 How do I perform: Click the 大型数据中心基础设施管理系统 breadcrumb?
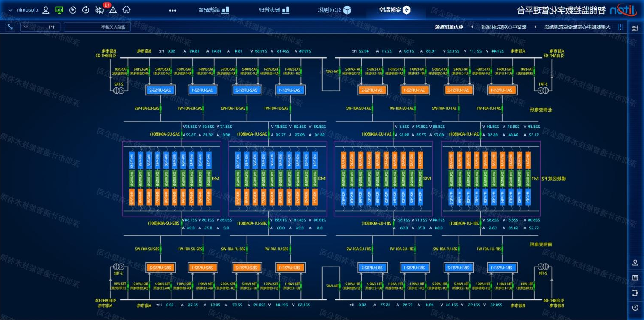(x=577, y=27)
